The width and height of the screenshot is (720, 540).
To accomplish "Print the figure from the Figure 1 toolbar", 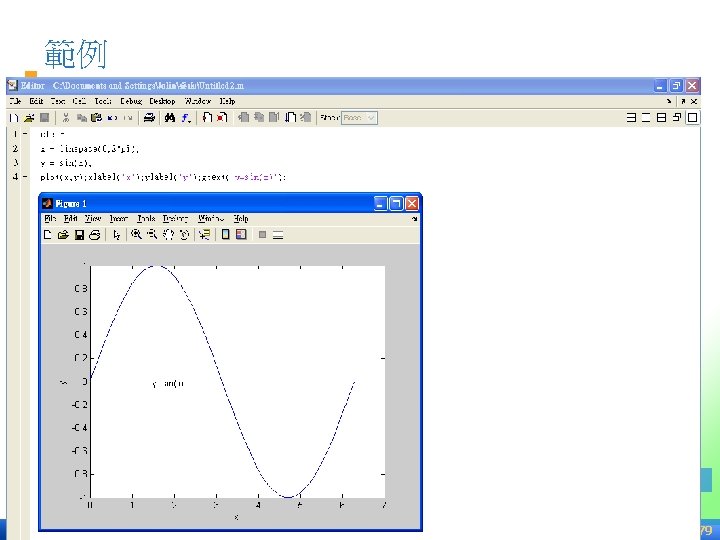I will point(95,235).
